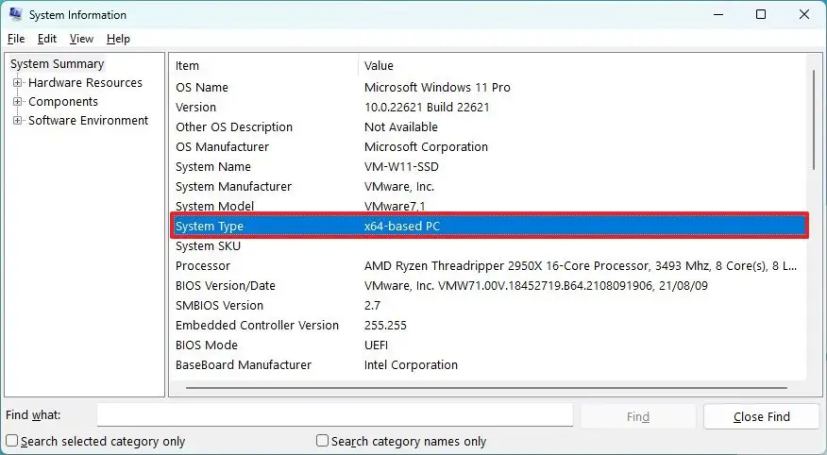This screenshot has height=455, width=827.
Task: Click the Close Find button
Action: pyautogui.click(x=761, y=417)
